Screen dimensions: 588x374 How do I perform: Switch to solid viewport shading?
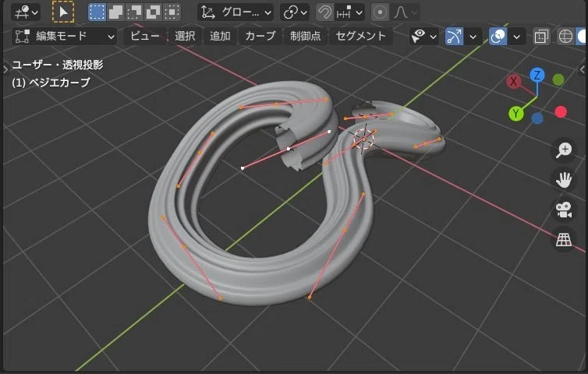pos(581,37)
